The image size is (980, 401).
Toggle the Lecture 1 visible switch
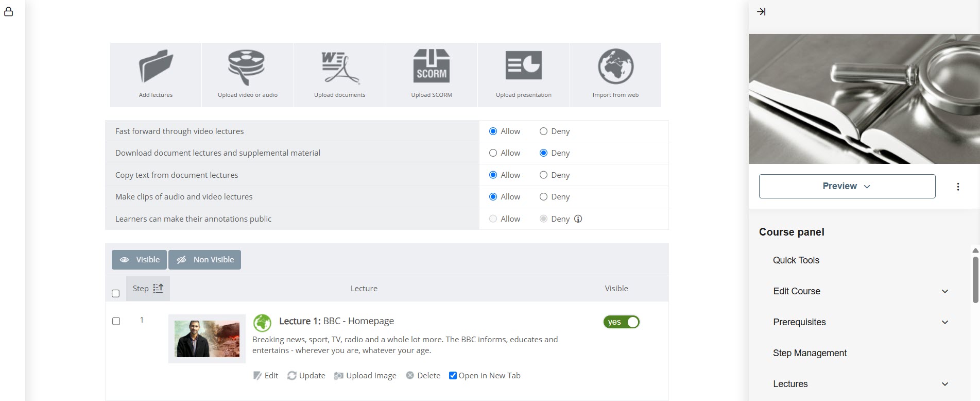click(621, 322)
